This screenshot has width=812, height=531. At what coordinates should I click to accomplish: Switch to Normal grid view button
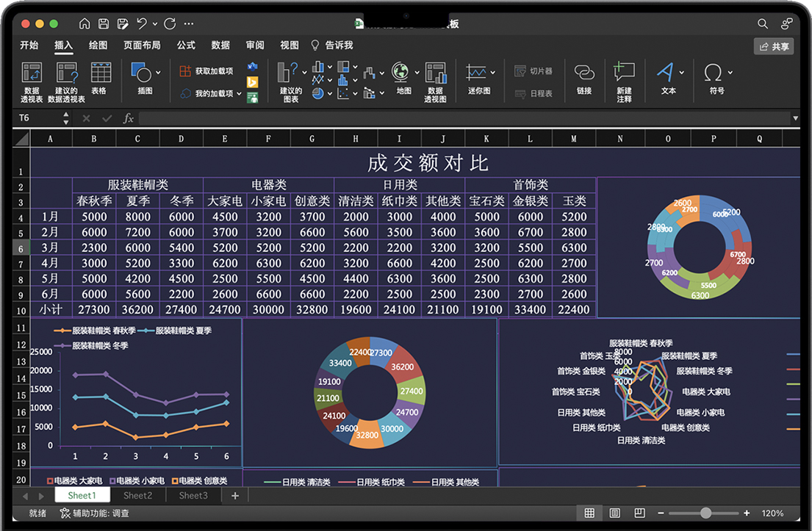click(x=589, y=513)
